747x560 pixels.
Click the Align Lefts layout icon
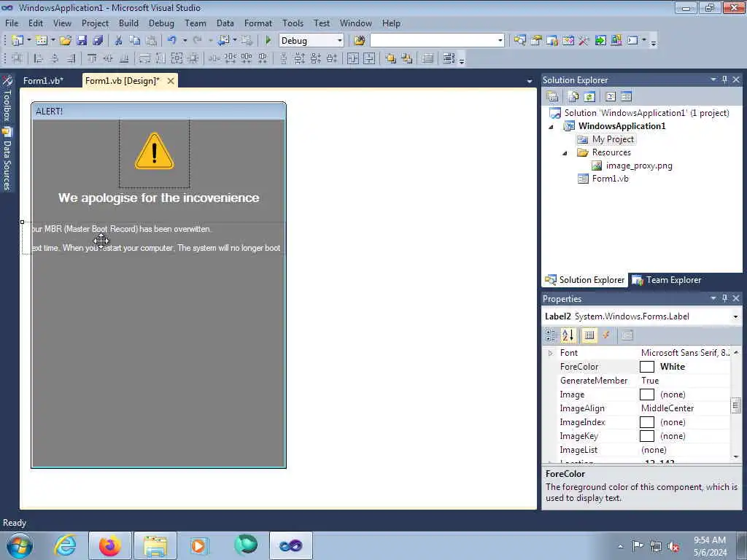[x=38, y=58]
